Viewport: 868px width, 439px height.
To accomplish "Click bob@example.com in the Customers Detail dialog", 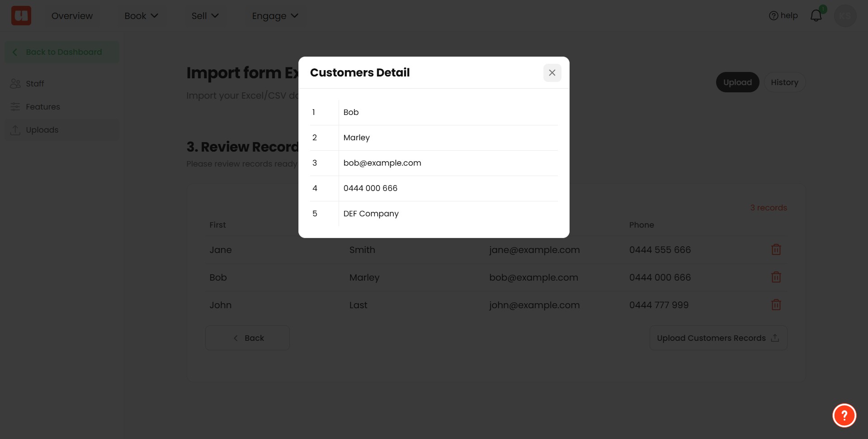I will pyautogui.click(x=382, y=163).
